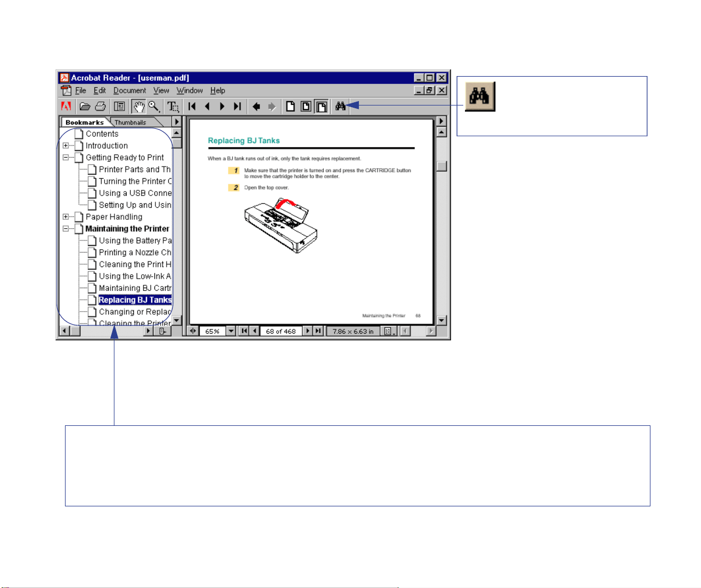Image resolution: width=701 pixels, height=588 pixels.
Task: Open the View menu
Action: [161, 91]
